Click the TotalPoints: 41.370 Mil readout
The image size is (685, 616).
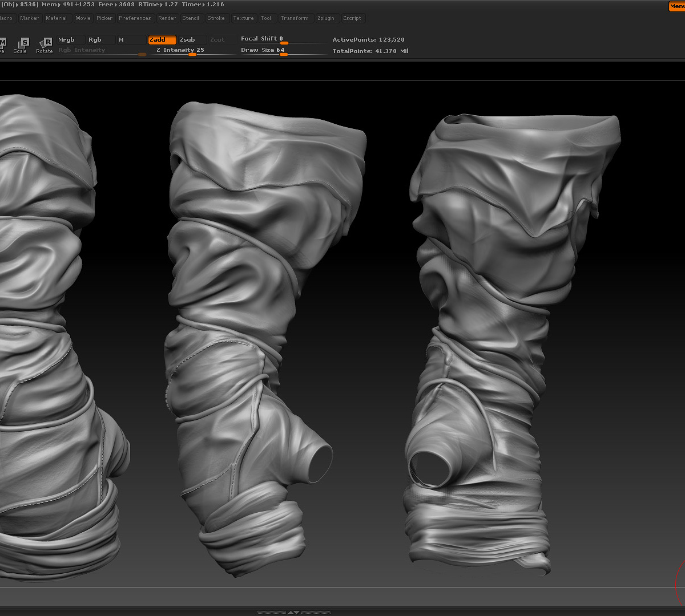pos(370,51)
